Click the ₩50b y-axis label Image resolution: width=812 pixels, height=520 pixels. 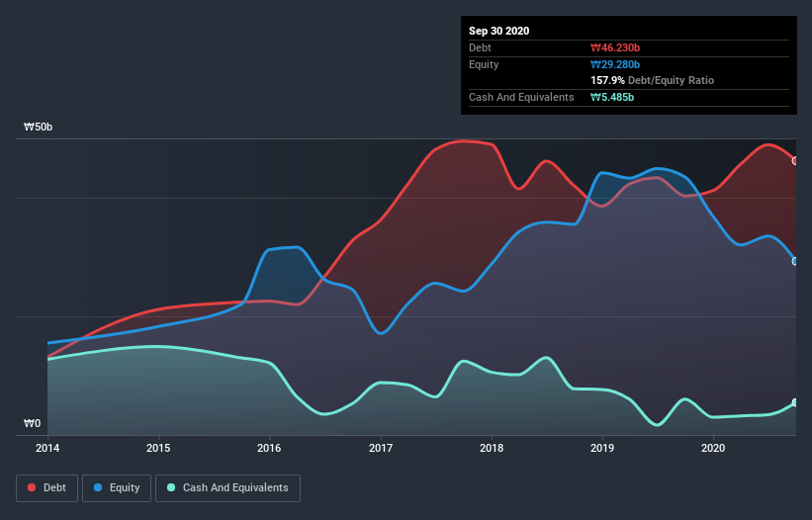pos(38,127)
